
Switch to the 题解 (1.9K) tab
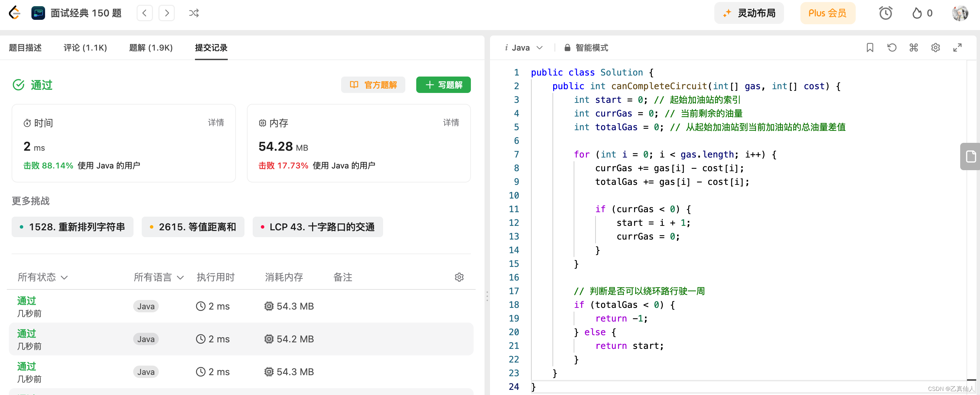(x=151, y=47)
